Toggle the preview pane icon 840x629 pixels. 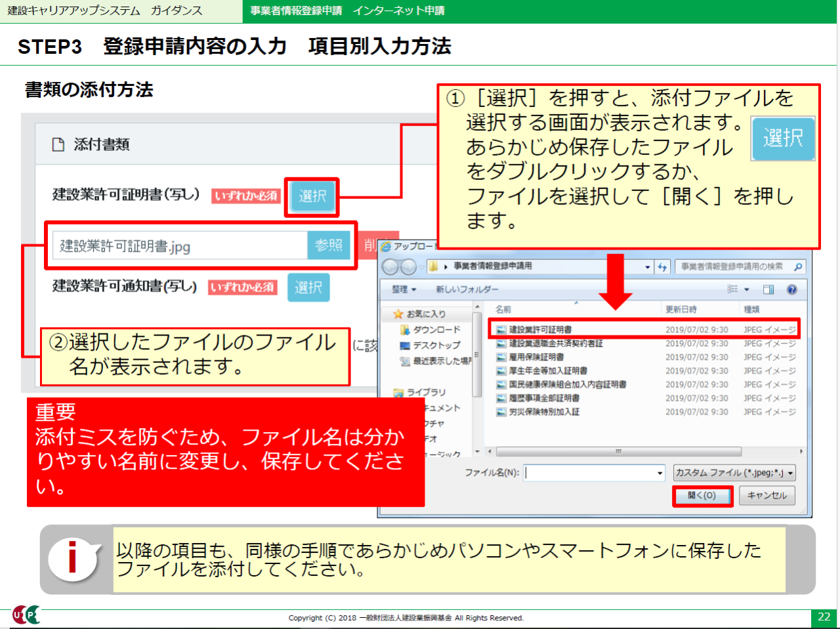coord(768,290)
